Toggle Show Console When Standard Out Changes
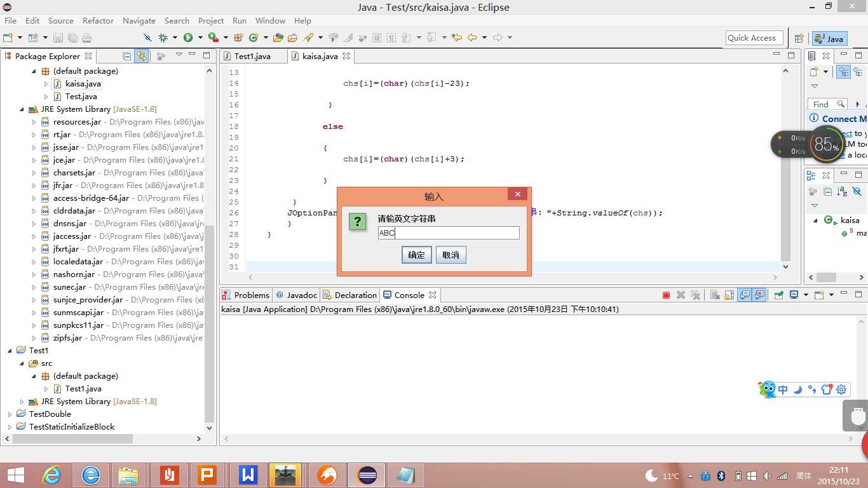The image size is (868, 488). click(744, 295)
